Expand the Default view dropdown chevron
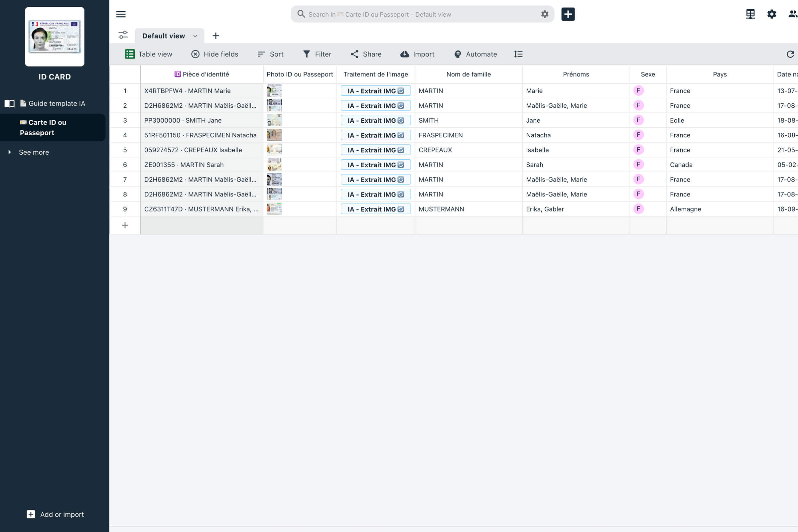This screenshot has width=798, height=532. pyautogui.click(x=195, y=36)
